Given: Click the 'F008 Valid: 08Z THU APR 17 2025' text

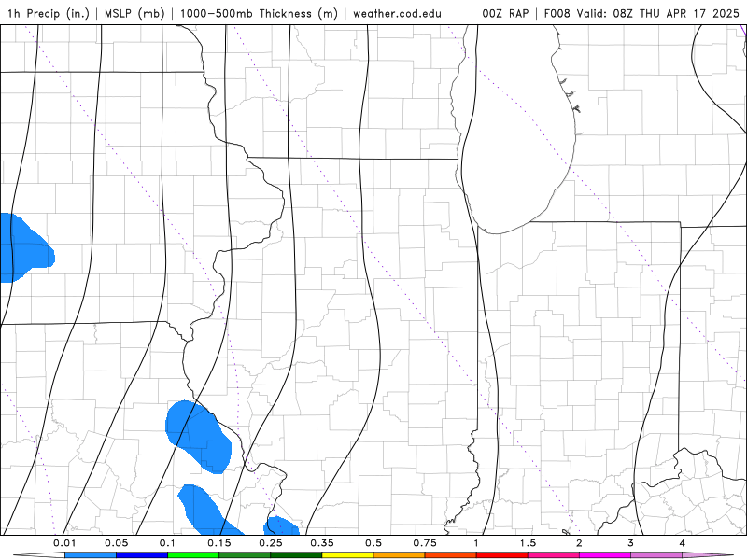Looking at the screenshot, I should (641, 13).
